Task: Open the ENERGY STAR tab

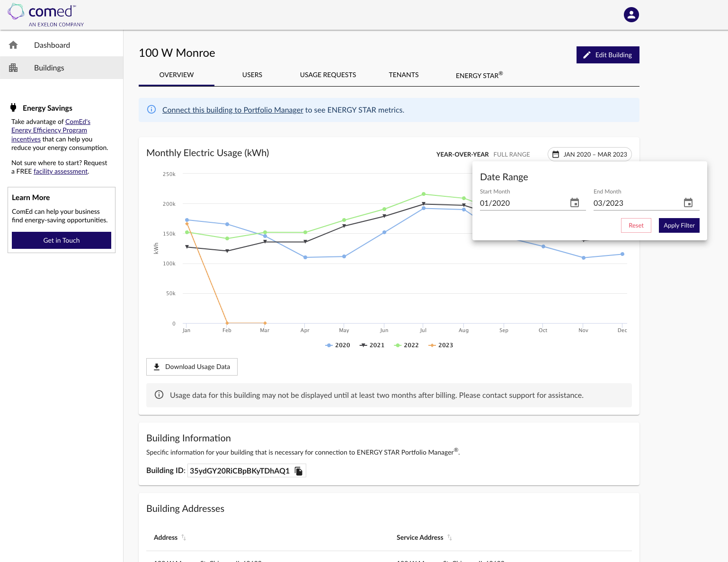Action: [479, 75]
